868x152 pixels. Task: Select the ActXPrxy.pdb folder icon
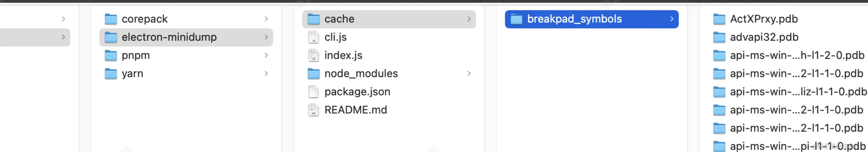719,19
